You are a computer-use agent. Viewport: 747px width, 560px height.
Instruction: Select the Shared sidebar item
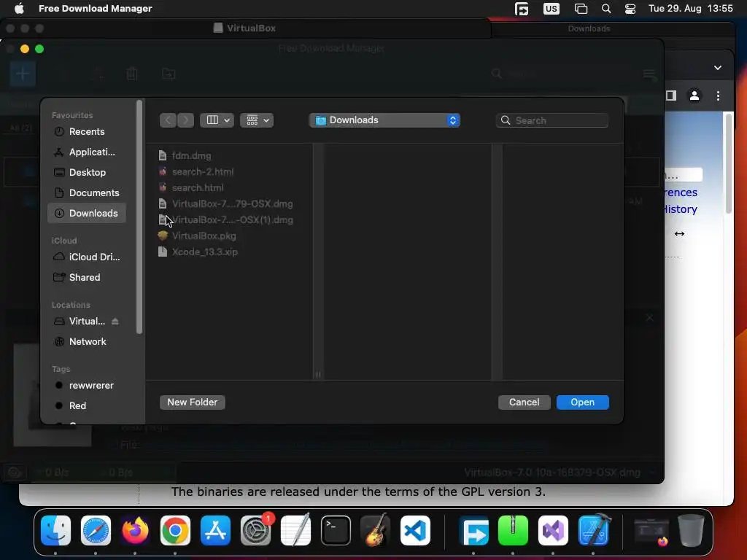tap(86, 277)
